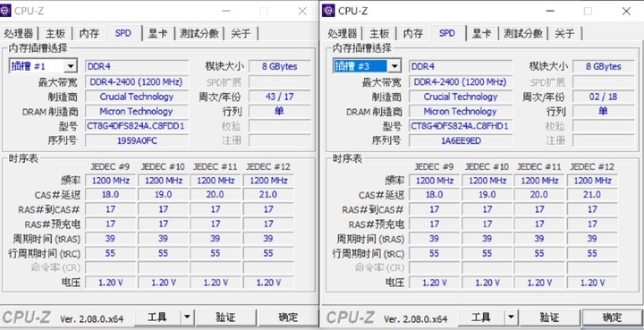This screenshot has width=644, height=330.
Task: Click Micron Technology in right window
Action: coord(461,111)
